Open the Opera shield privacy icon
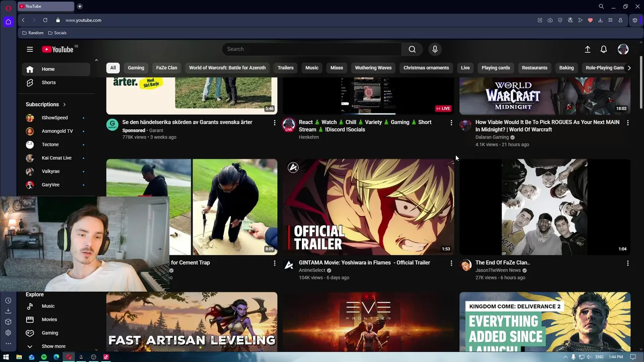 click(560, 20)
